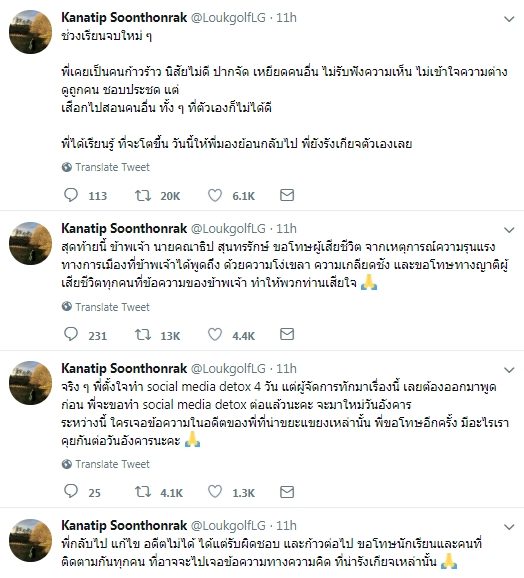The height and width of the screenshot is (578, 524).
Task: Translate the social media detox tweet
Action: 105,464
